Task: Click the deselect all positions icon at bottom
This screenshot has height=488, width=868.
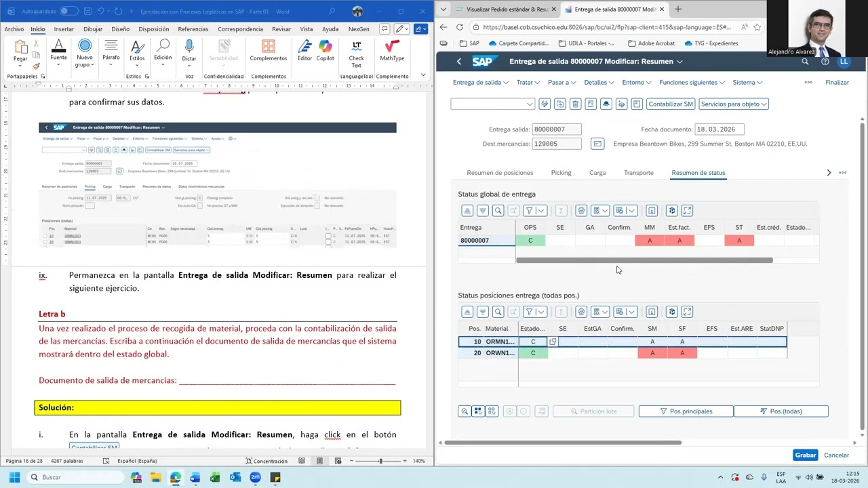Action: point(492,411)
